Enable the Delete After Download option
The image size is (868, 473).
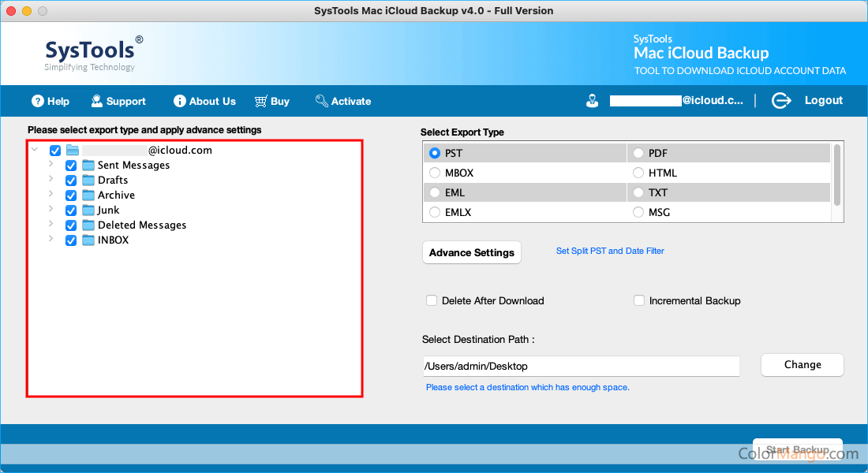tap(432, 300)
